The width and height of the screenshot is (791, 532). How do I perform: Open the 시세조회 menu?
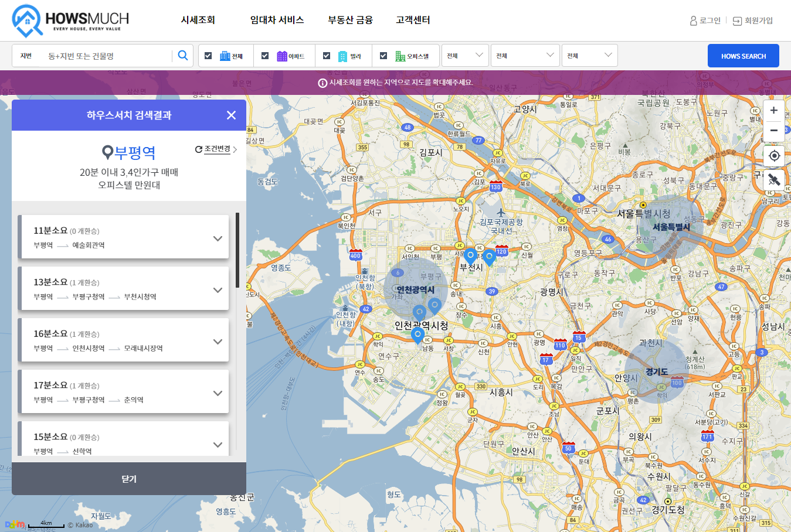click(x=198, y=20)
